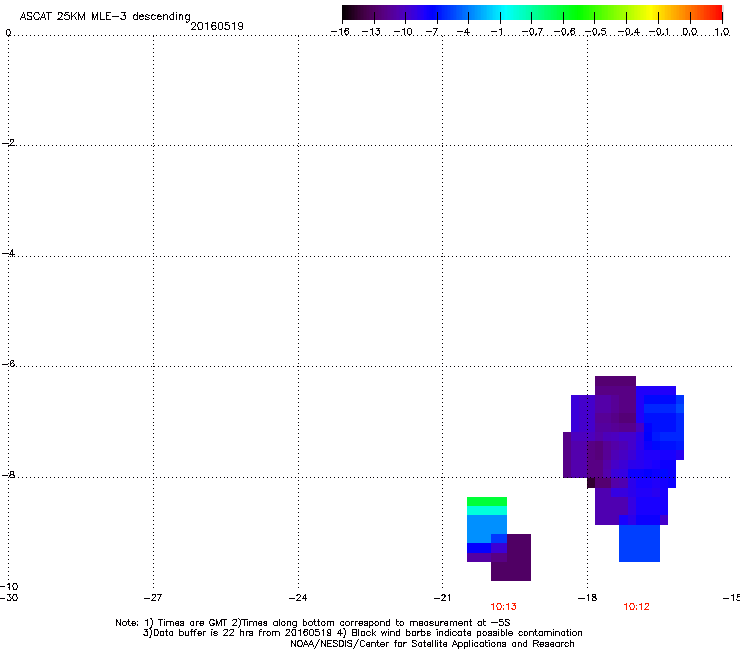740x650 pixels.
Task: Select the date label 20160519
Action: coord(217,26)
